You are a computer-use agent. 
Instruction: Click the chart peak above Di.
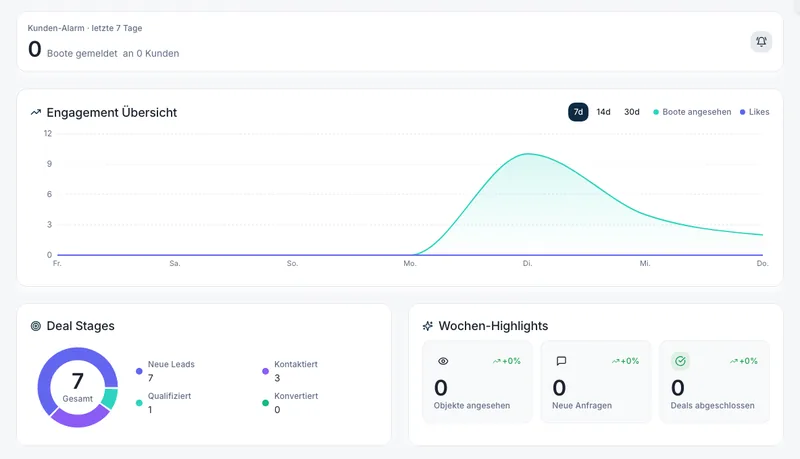(x=528, y=154)
